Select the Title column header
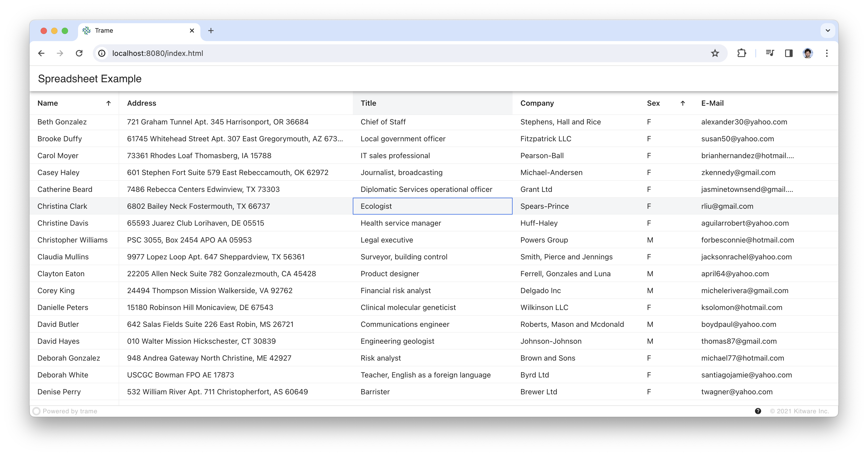The width and height of the screenshot is (868, 456). (x=368, y=103)
